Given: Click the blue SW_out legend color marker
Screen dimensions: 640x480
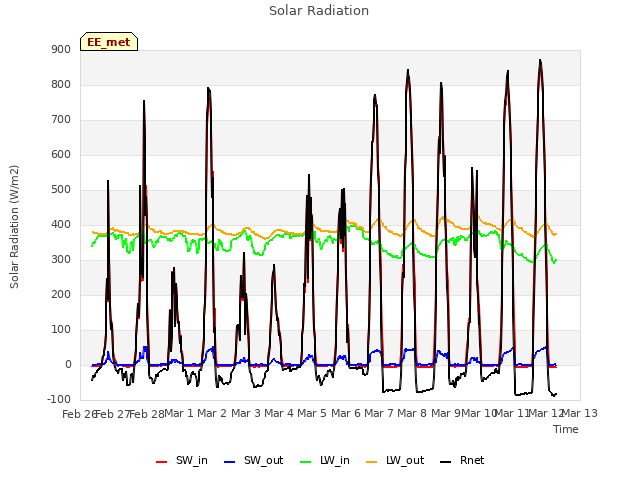Looking at the screenshot, I should tap(230, 462).
